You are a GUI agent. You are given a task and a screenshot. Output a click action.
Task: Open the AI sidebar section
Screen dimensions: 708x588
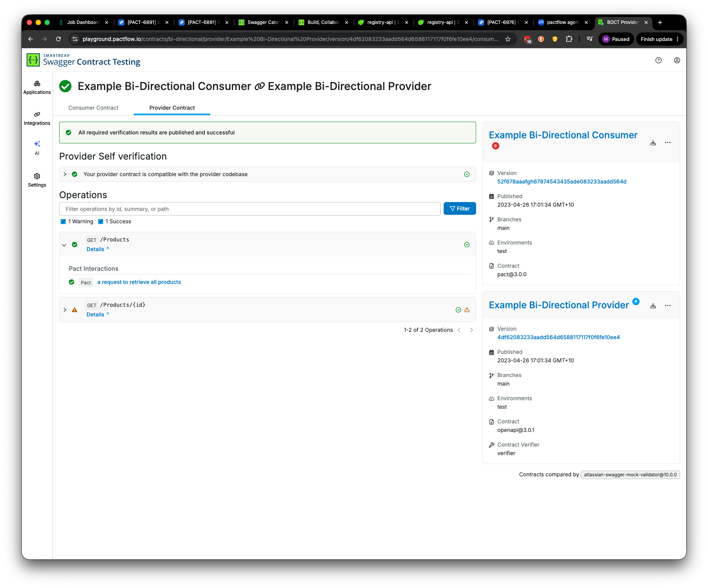37,148
